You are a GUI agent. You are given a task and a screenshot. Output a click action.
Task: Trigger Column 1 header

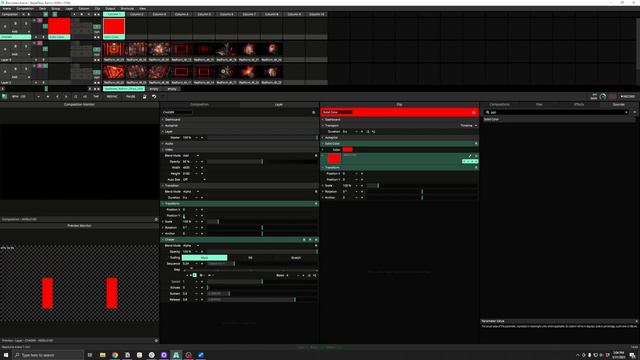(x=114, y=14)
